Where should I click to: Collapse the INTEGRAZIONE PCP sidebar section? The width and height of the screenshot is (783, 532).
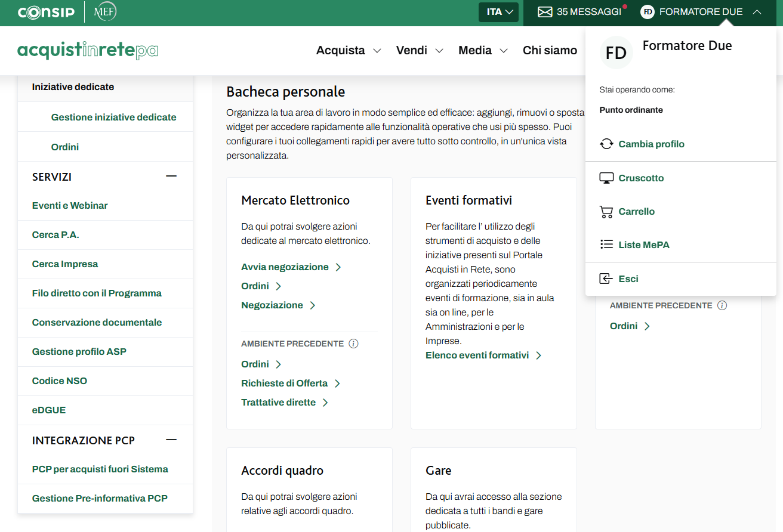tap(171, 440)
